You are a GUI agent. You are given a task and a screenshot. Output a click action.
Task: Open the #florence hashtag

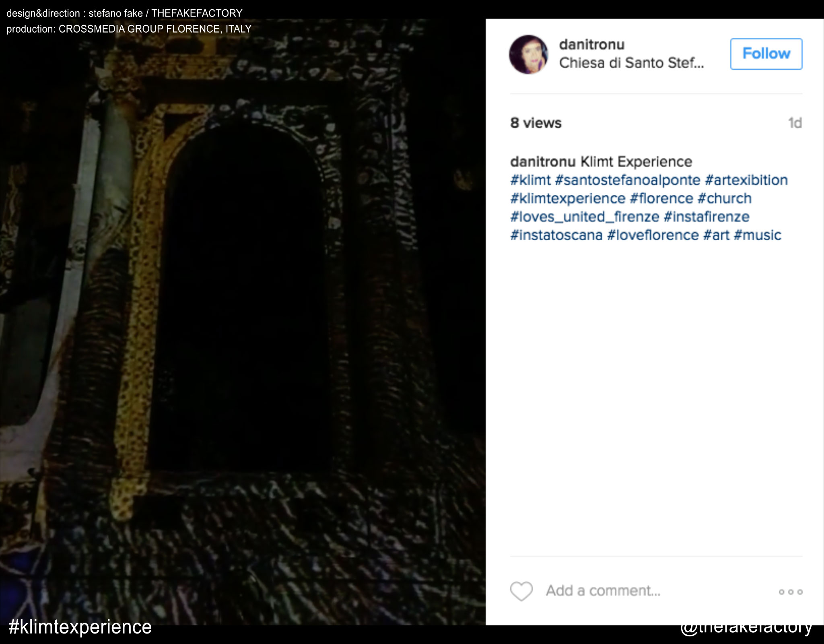[x=661, y=198]
